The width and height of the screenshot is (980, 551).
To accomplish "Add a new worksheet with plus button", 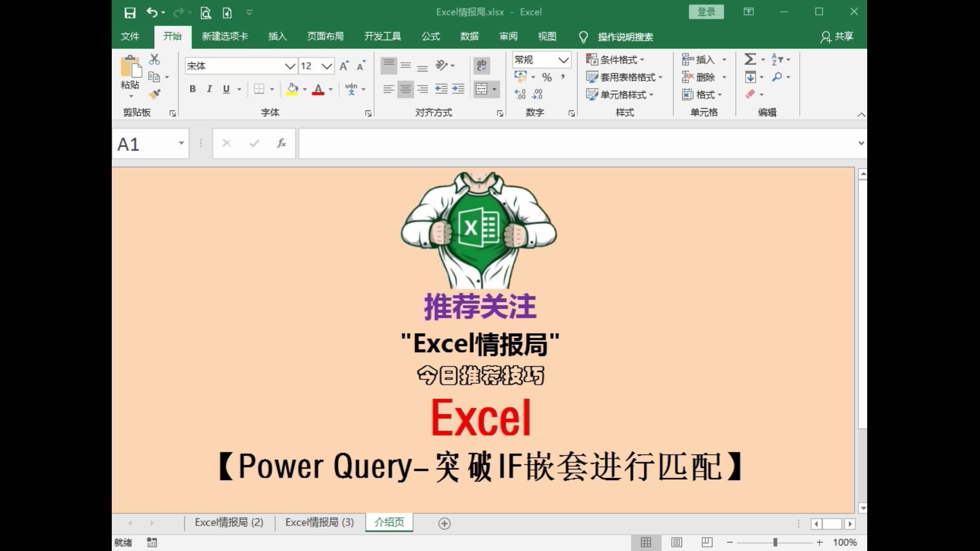I will coord(444,523).
